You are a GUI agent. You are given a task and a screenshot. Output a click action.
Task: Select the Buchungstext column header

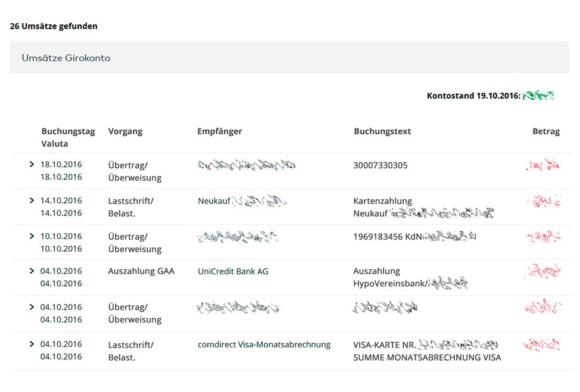(x=382, y=131)
